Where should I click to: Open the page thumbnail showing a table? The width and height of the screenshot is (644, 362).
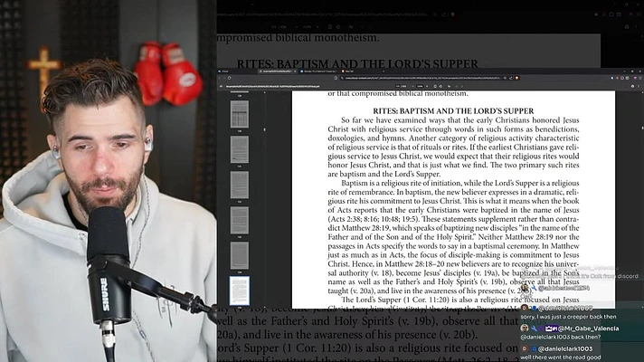[240, 114]
